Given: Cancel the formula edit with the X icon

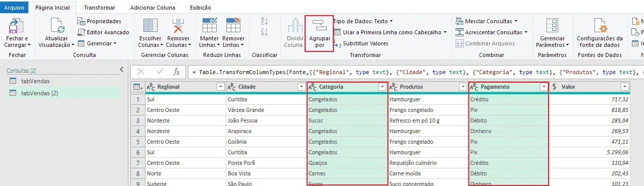Looking at the screenshot, I should pyautogui.click(x=141, y=72).
